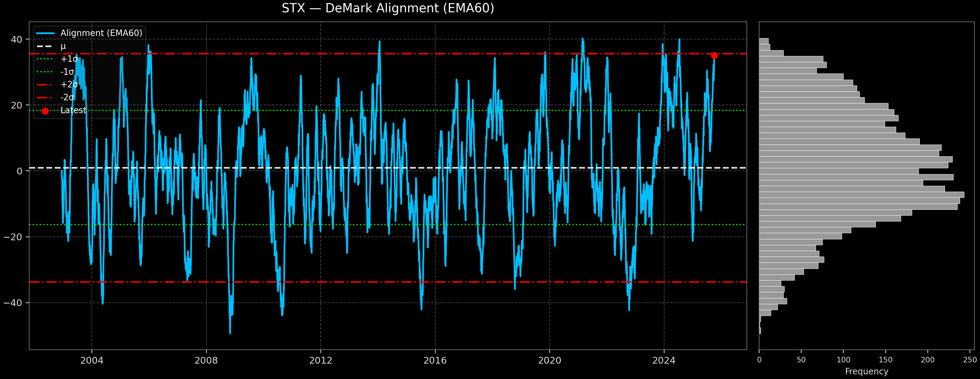Click the red Latest dot in legend

pos(45,111)
